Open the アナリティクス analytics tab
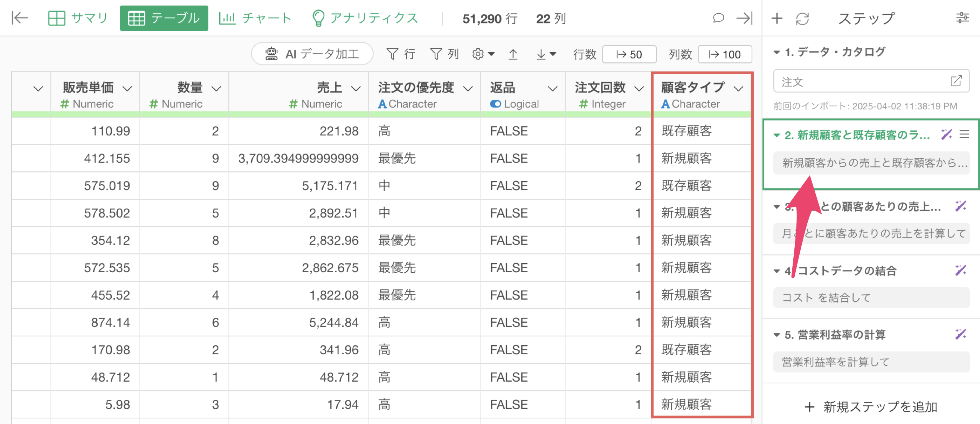Screen dimensions: 980x424 coord(365,18)
